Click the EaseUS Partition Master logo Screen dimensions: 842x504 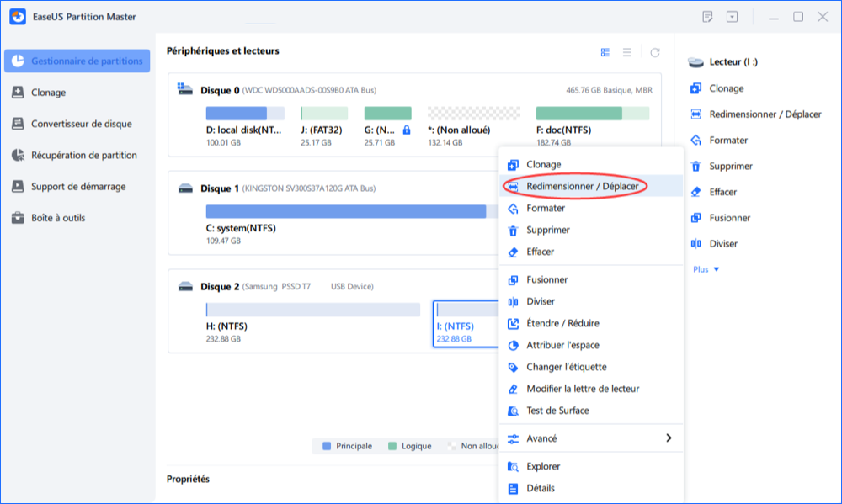click(18, 17)
